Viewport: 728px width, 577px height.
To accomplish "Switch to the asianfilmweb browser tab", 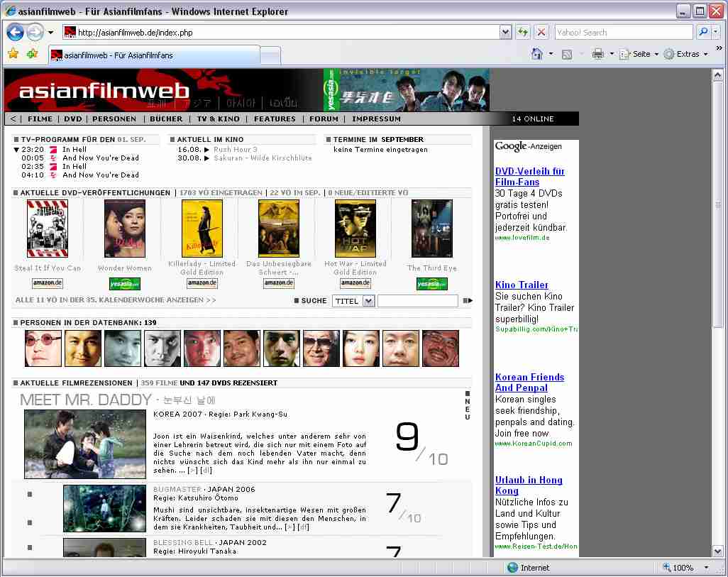I will 117,55.
